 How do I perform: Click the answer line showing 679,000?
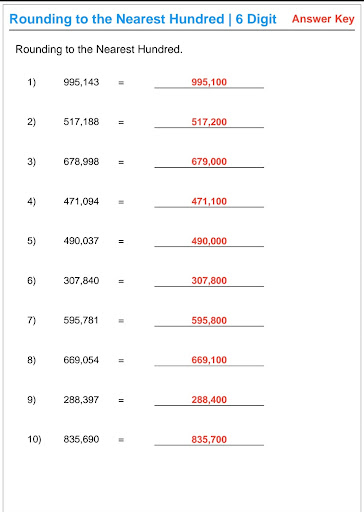point(209,162)
